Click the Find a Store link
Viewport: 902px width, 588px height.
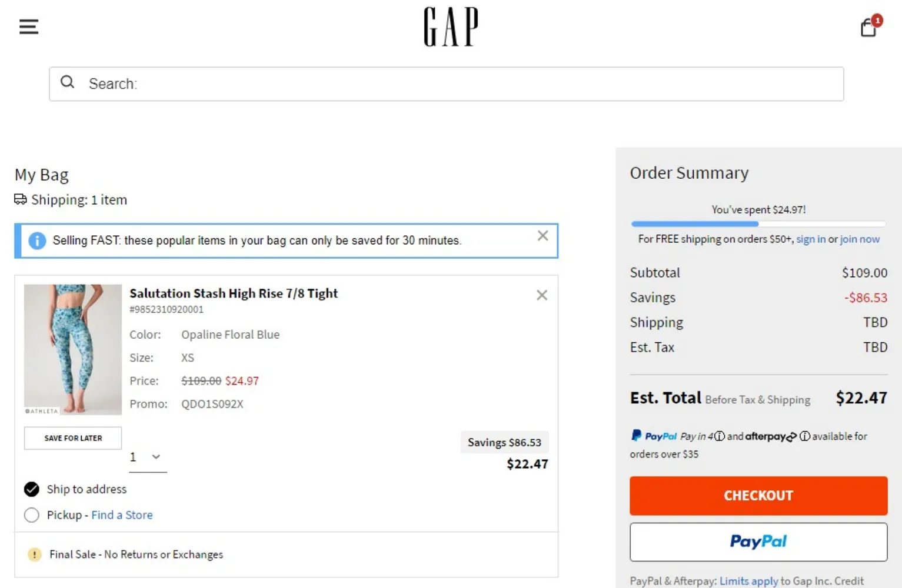pyautogui.click(x=122, y=515)
